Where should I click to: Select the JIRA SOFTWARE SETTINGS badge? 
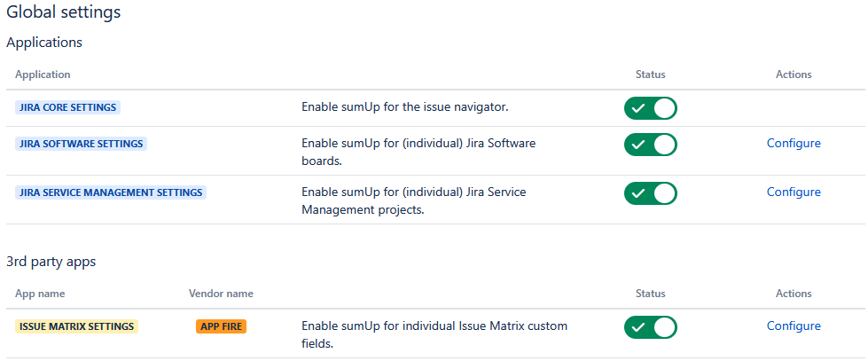tap(81, 144)
